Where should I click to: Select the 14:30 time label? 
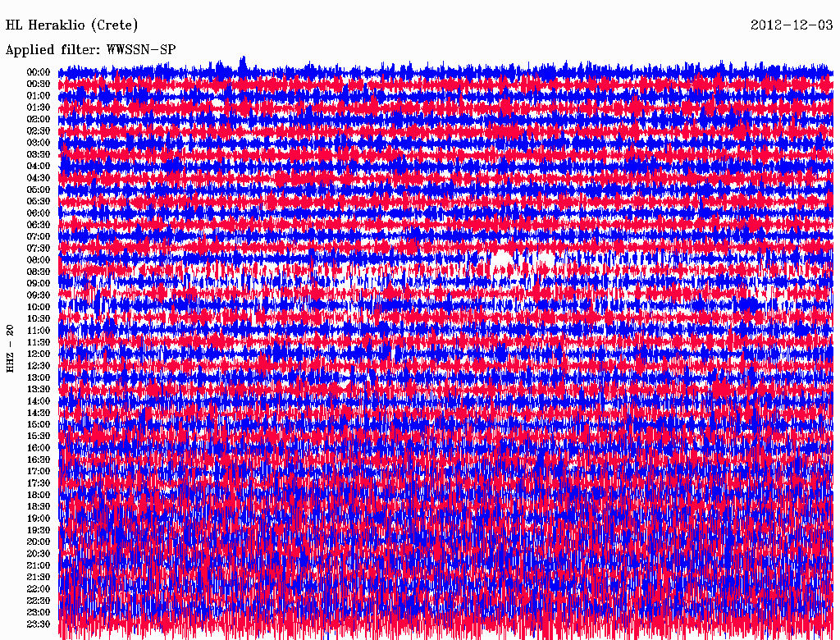[38, 413]
